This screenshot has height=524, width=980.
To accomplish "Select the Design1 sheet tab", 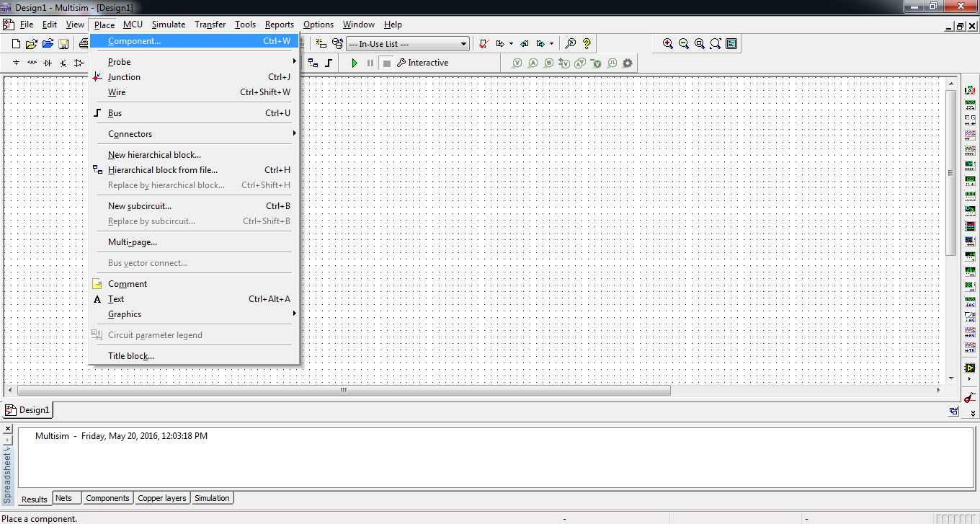I will pos(28,410).
